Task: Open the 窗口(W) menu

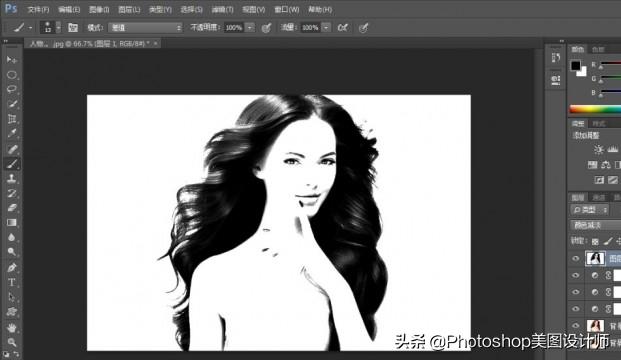Action: [x=287, y=9]
